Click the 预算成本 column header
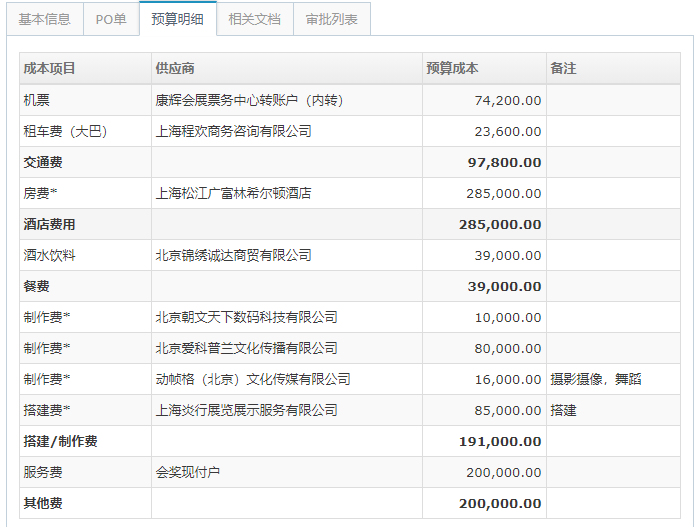The height and width of the screenshot is (527, 700). tap(452, 68)
